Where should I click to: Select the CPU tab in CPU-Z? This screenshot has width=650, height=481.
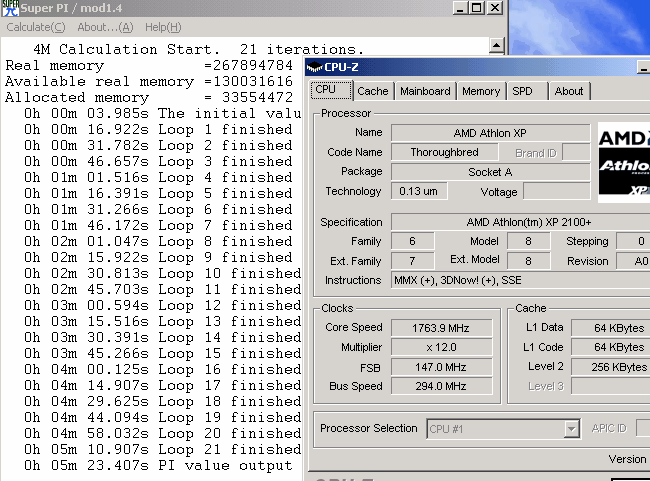click(x=331, y=90)
